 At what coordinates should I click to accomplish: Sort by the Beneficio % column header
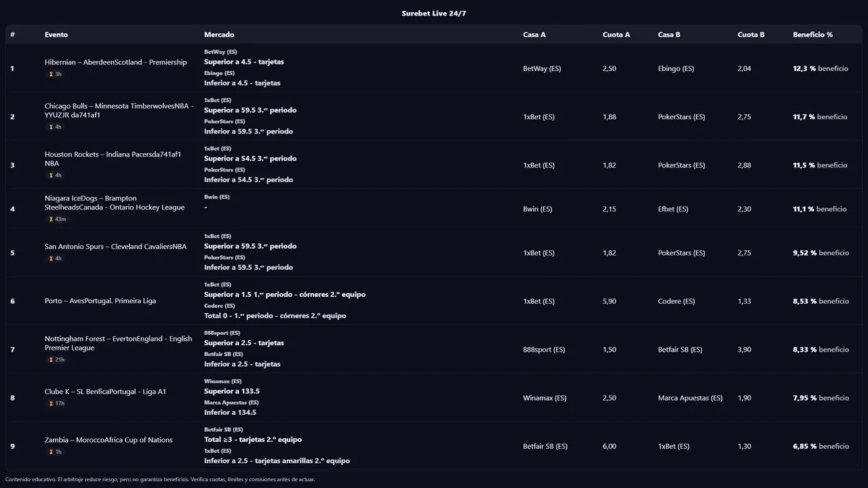[812, 35]
